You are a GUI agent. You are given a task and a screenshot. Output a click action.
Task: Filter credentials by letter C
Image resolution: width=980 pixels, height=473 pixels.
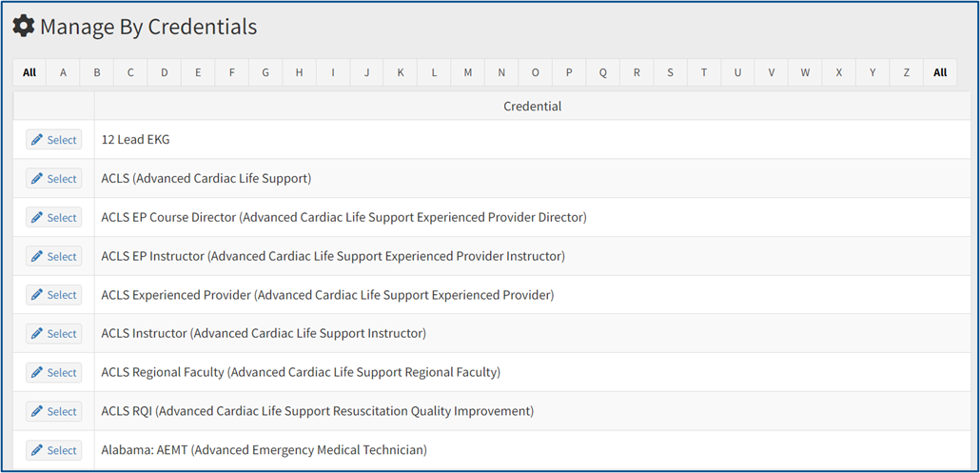point(130,72)
